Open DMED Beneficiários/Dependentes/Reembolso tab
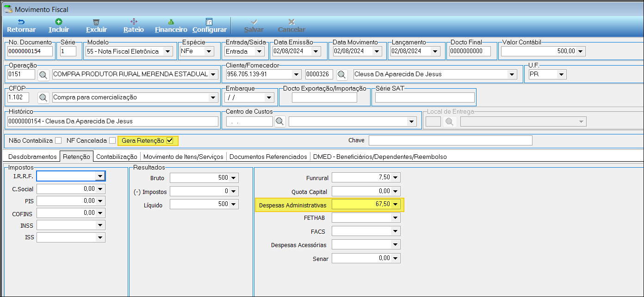This screenshot has height=297, width=644. click(x=380, y=157)
